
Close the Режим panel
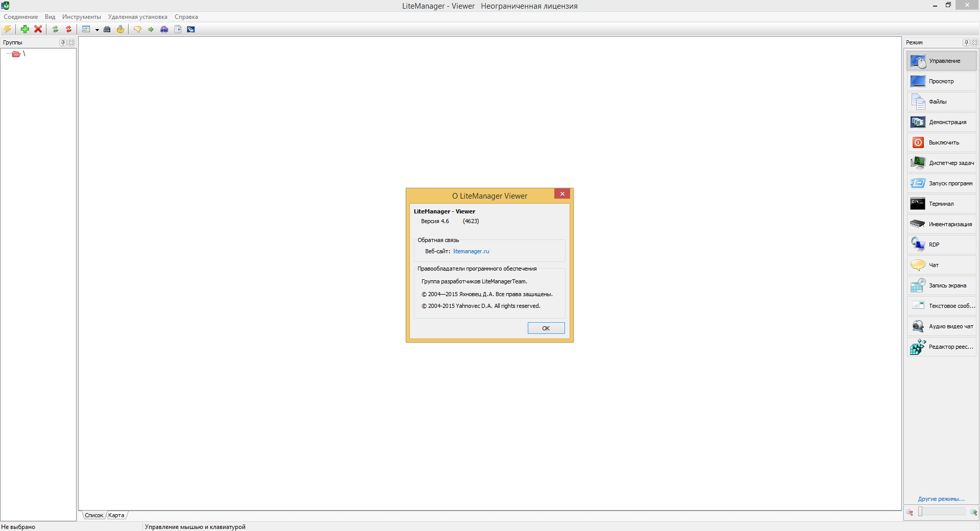click(x=975, y=42)
